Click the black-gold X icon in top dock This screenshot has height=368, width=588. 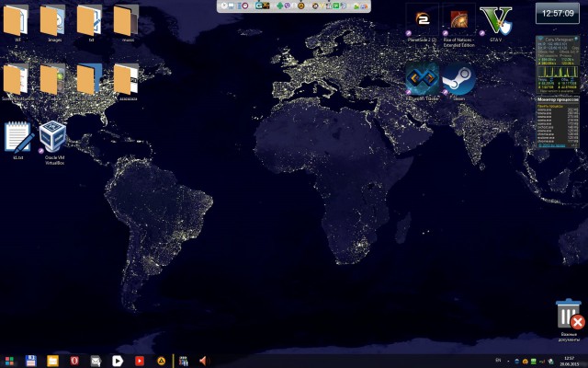pyautogui.click(x=266, y=6)
